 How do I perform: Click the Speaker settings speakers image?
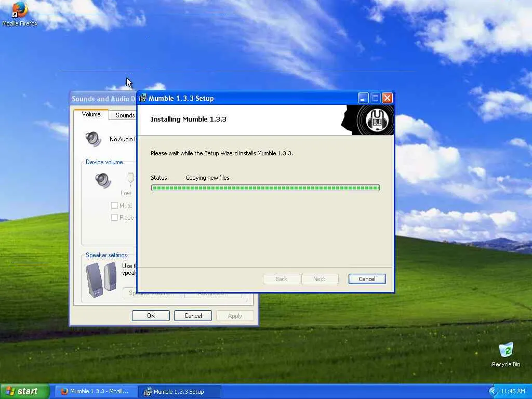[101, 280]
